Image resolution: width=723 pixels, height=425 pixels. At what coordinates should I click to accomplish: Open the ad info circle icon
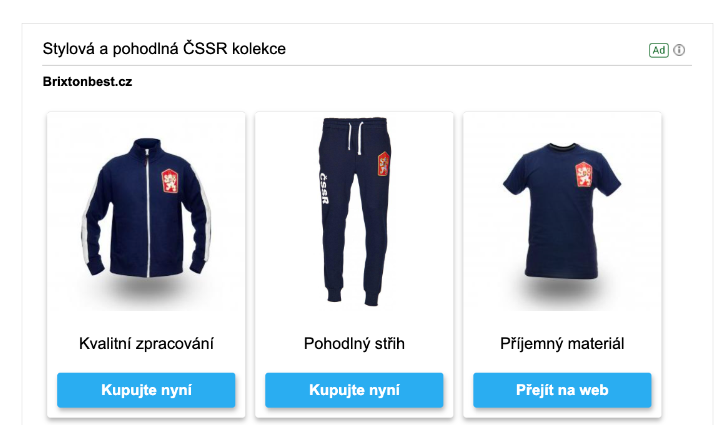[x=679, y=50]
